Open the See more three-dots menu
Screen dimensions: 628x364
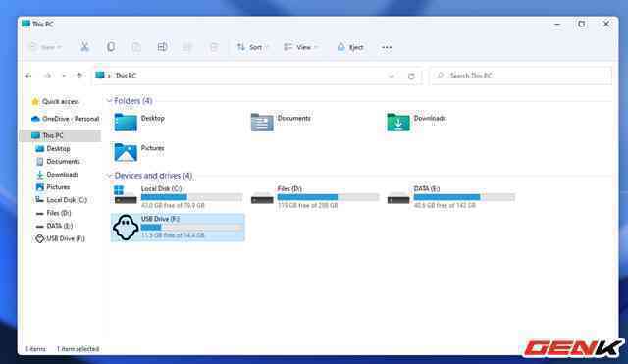387,47
